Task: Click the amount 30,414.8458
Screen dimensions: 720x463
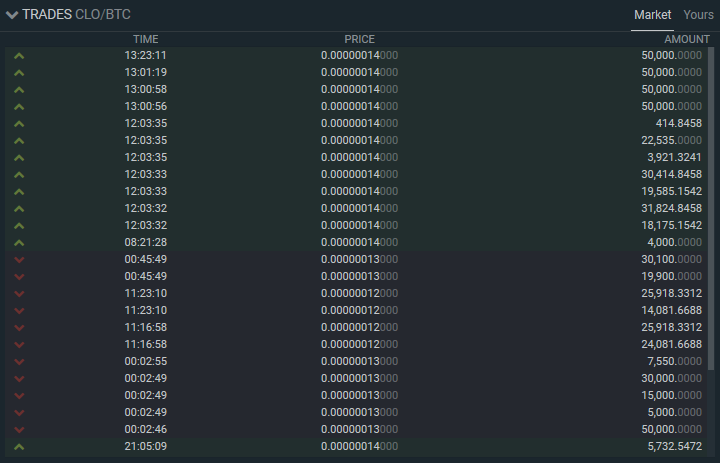Action: [x=671, y=174]
